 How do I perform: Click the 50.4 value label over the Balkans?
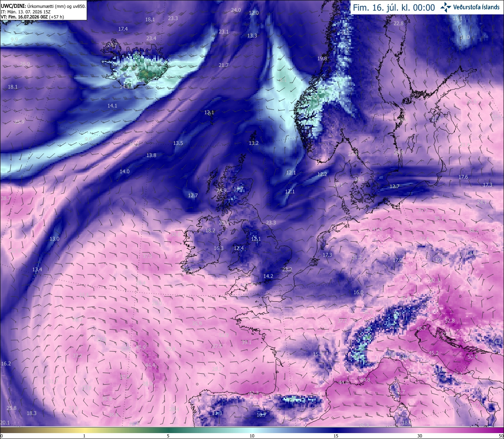472,357
